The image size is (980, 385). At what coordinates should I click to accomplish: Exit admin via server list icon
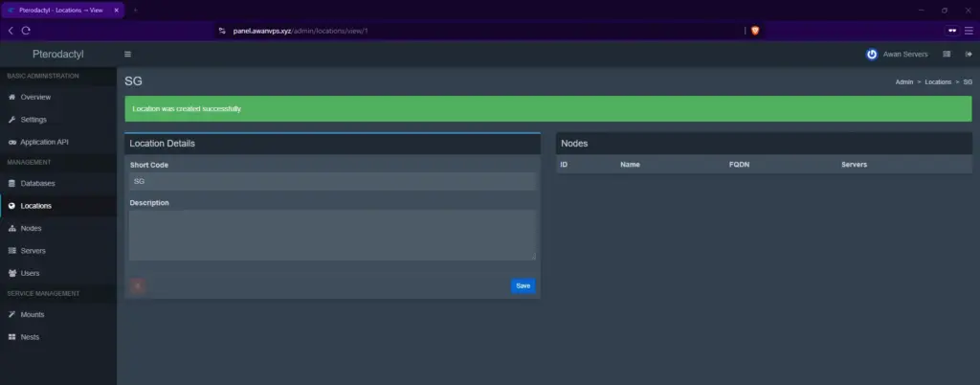click(x=947, y=55)
